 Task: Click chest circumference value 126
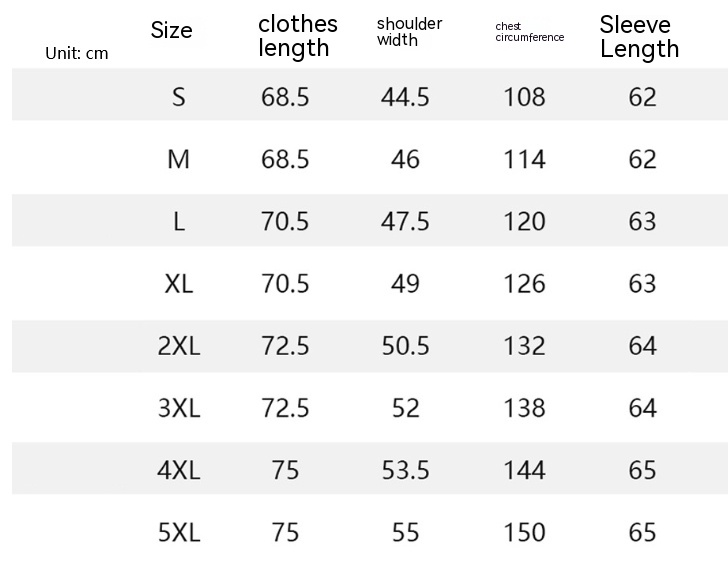pyautogui.click(x=525, y=284)
